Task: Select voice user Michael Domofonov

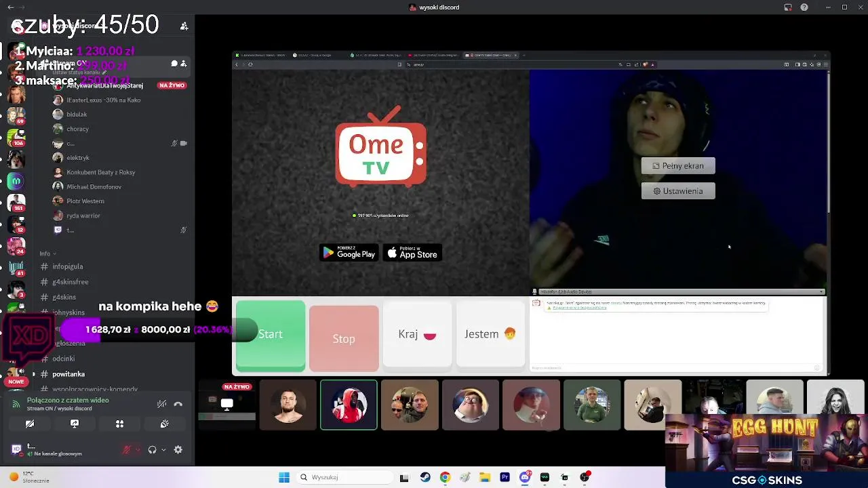Action: pos(94,186)
